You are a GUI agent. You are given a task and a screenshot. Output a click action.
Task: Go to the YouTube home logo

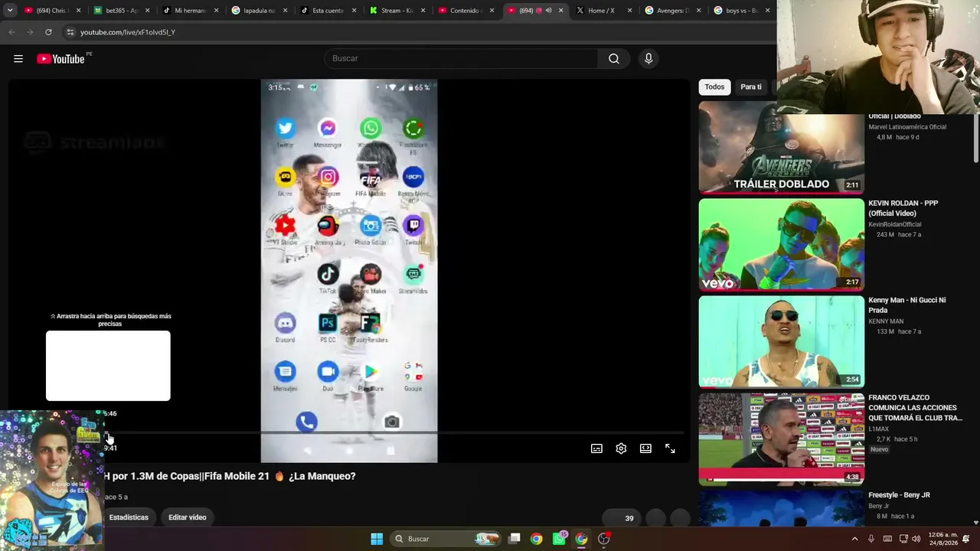click(x=60, y=59)
